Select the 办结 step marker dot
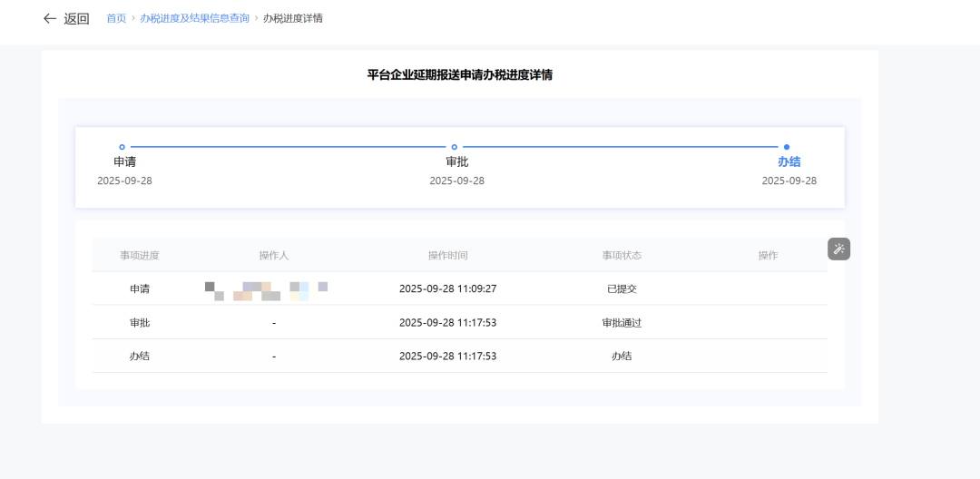 (x=786, y=147)
